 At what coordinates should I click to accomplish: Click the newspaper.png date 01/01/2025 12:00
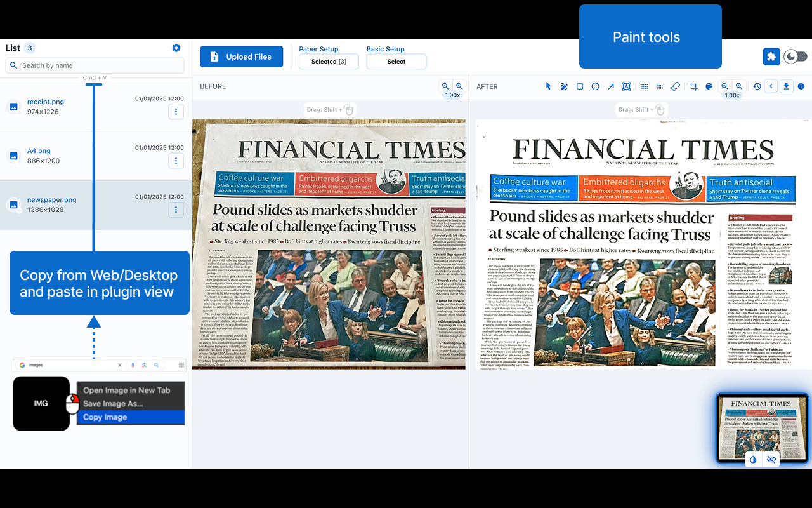pos(159,197)
